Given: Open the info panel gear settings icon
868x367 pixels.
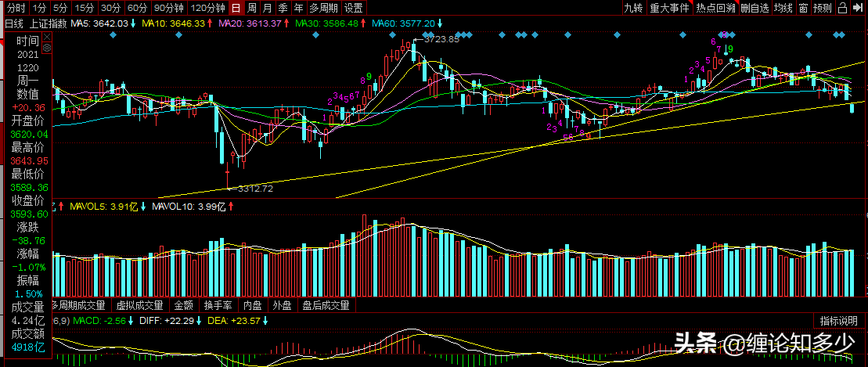Looking at the screenshot, I should [47, 49].
